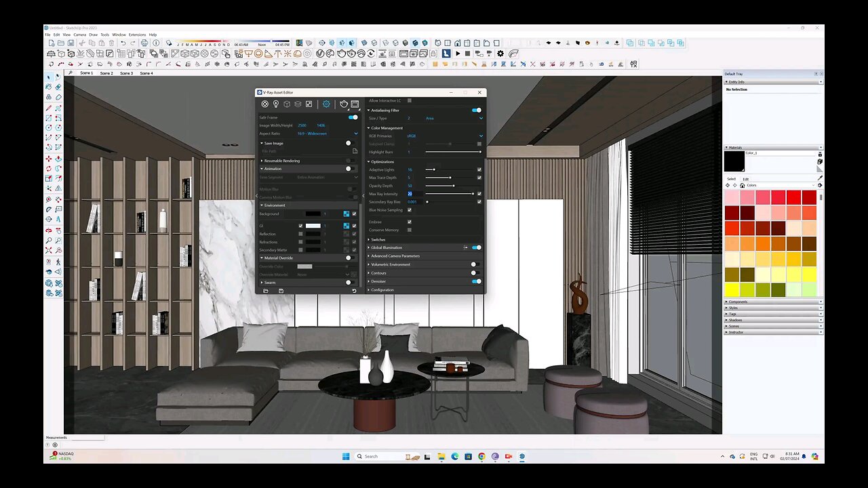
Task: Click the GI texture slot checker icon
Action: (346, 226)
